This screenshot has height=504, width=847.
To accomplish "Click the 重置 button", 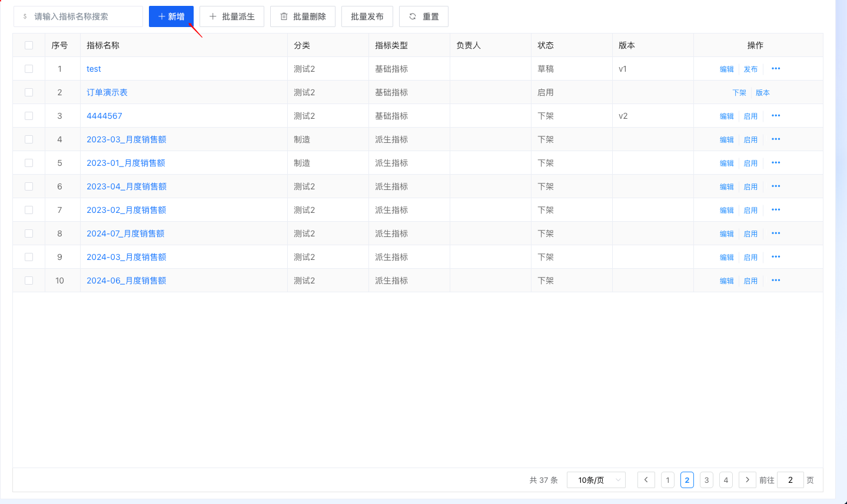I will pyautogui.click(x=423, y=16).
